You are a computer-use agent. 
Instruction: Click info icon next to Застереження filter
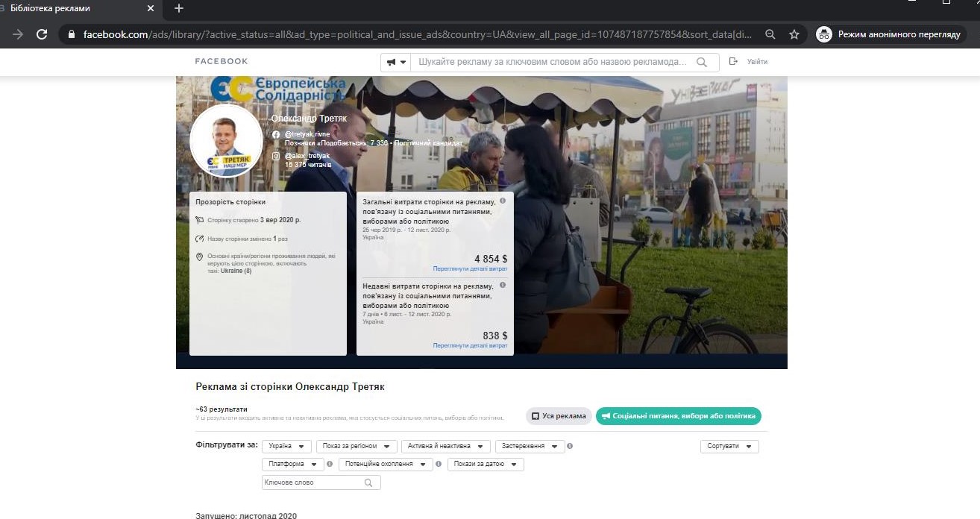[570, 447]
